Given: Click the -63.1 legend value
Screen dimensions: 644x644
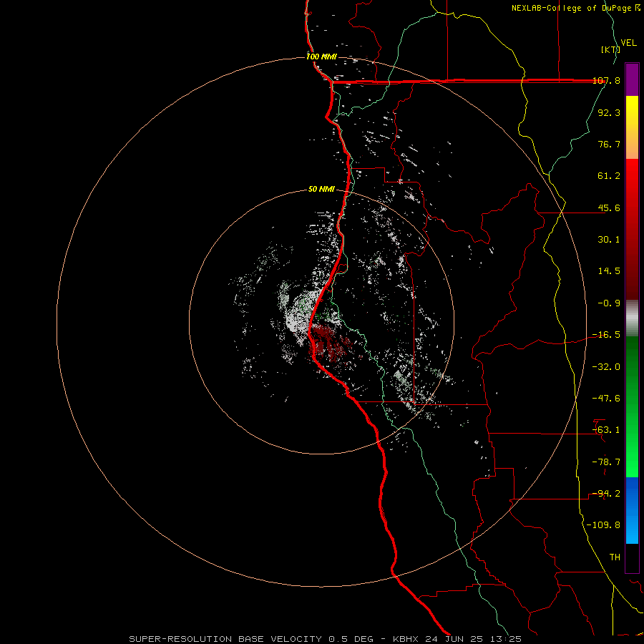Looking at the screenshot, I should 606,430.
